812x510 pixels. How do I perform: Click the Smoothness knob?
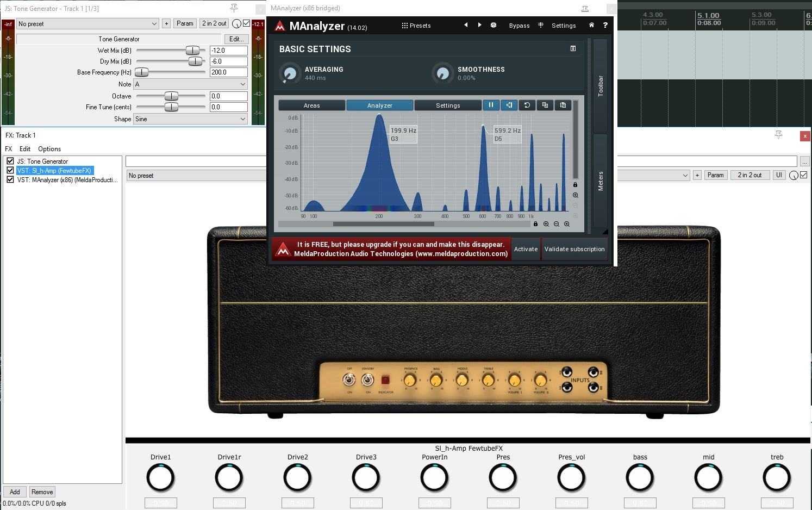(x=443, y=73)
